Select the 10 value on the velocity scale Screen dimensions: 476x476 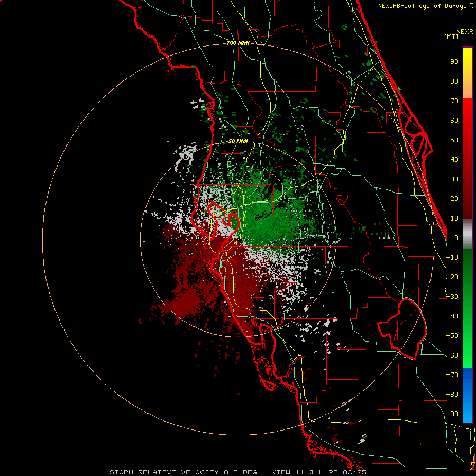tap(454, 218)
